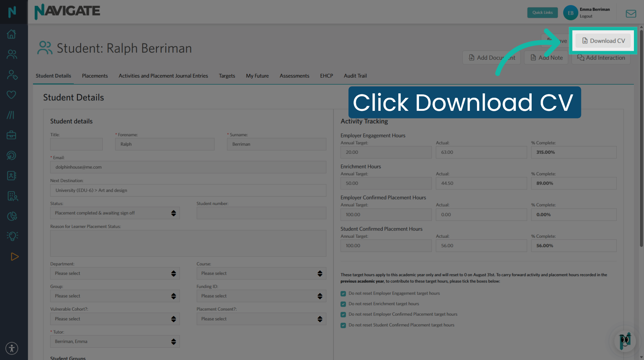Open the students group sidebar icon
Viewport: 644px width, 360px height.
click(x=12, y=54)
